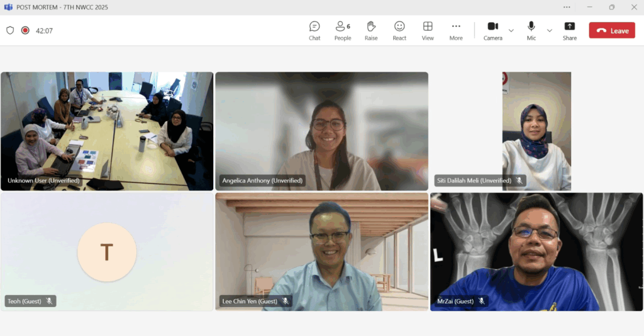Open the Chat panel
The height and width of the screenshot is (336, 644).
(x=314, y=30)
